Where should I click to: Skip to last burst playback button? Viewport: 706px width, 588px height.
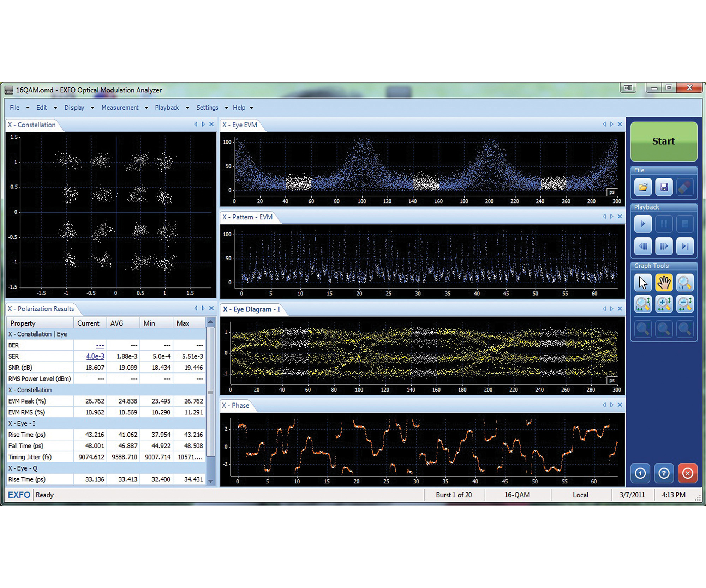[x=685, y=246]
